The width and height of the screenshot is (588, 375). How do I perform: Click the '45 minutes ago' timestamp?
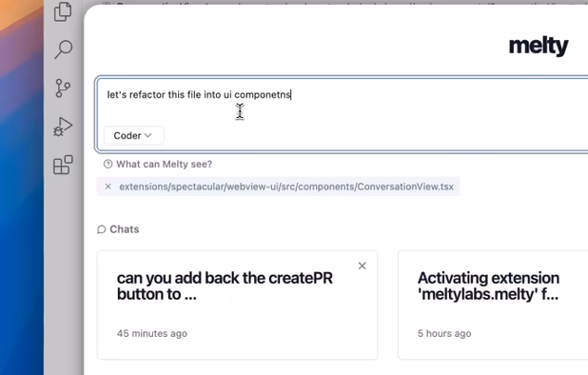[x=152, y=333]
